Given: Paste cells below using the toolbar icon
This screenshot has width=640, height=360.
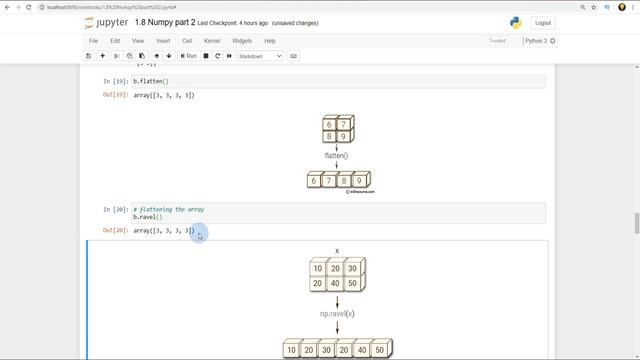Looking at the screenshot, I should pyautogui.click(x=142, y=56).
